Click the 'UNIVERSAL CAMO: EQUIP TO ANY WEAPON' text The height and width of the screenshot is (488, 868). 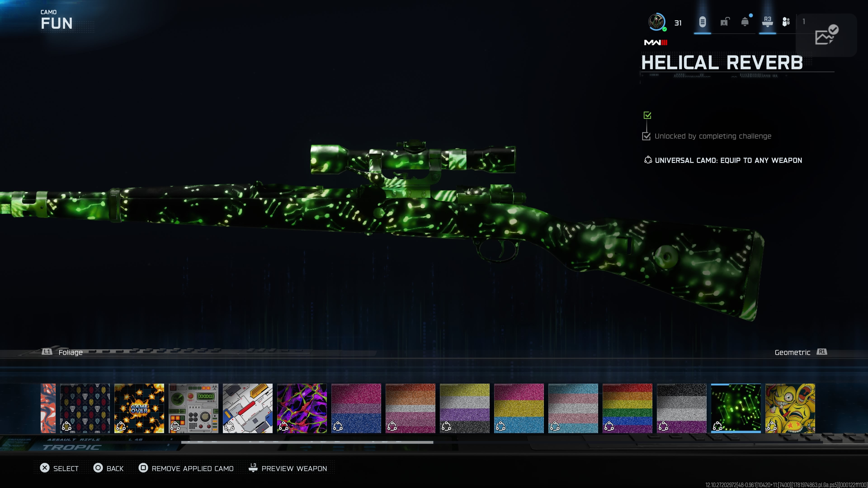pyautogui.click(x=728, y=160)
